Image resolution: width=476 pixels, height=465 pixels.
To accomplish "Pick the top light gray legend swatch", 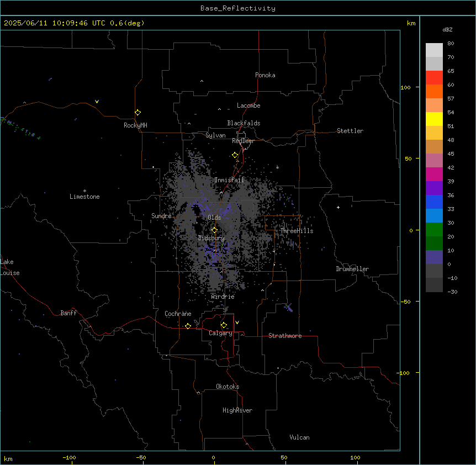I will click(x=434, y=50).
